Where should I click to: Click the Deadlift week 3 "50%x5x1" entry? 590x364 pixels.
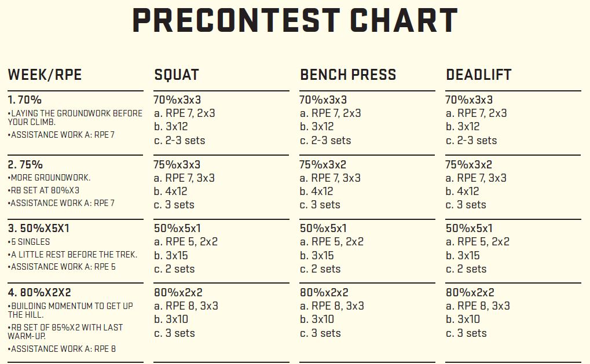click(469, 228)
